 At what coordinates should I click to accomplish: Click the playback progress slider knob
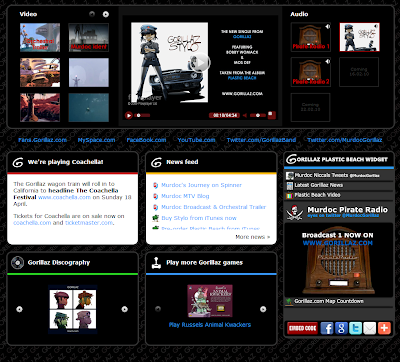(x=139, y=116)
